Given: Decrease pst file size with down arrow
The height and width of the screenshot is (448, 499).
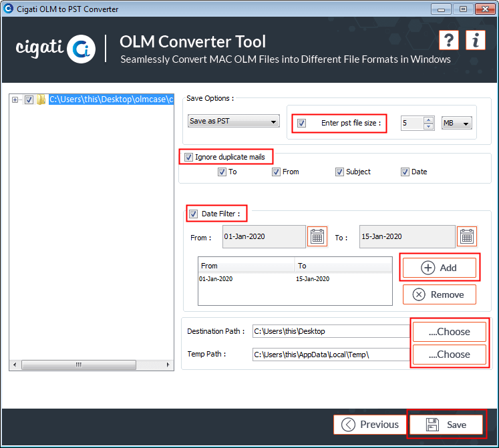Looking at the screenshot, I should pyautogui.click(x=429, y=126).
